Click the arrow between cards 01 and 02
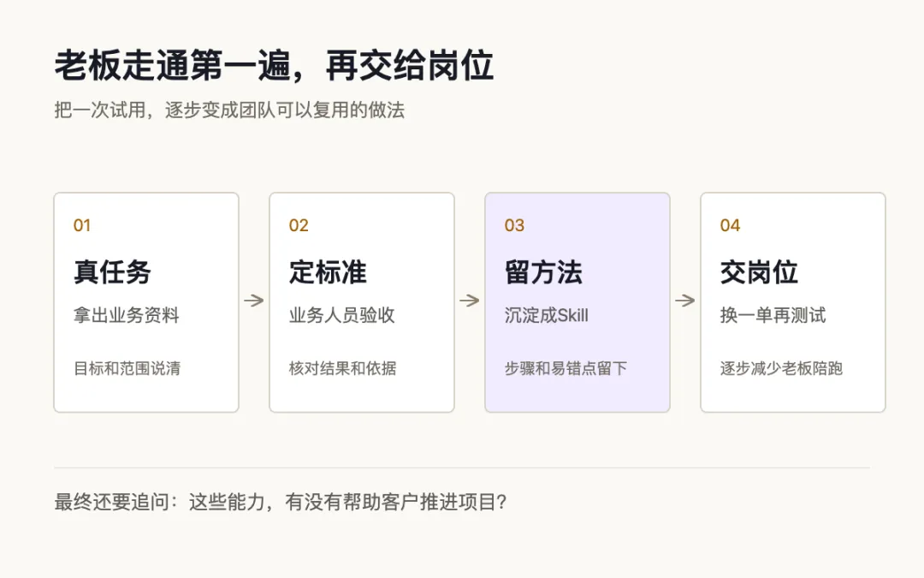924x578 pixels. (x=254, y=301)
